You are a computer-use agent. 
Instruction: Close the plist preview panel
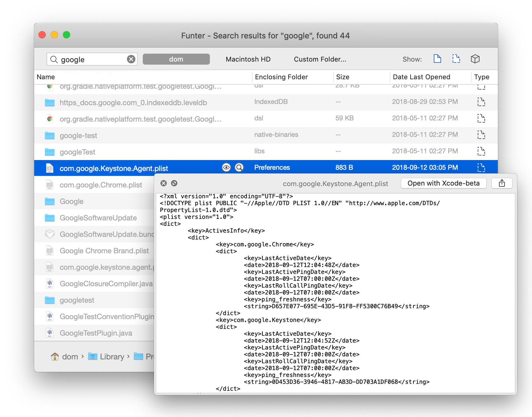coord(164,183)
